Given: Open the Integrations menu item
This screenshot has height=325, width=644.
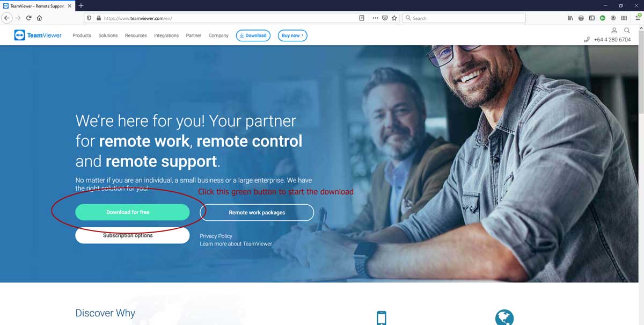Looking at the screenshot, I should 166,35.
